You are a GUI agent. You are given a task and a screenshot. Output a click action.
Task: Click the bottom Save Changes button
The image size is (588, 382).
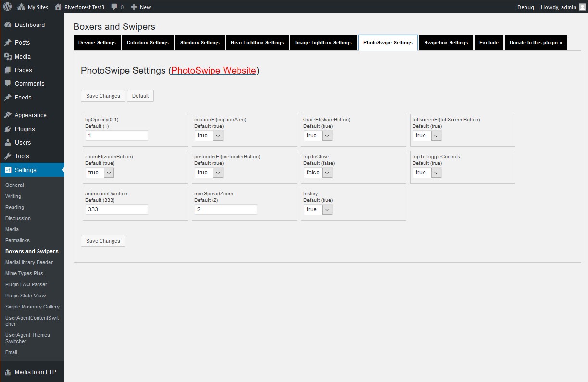coord(103,241)
